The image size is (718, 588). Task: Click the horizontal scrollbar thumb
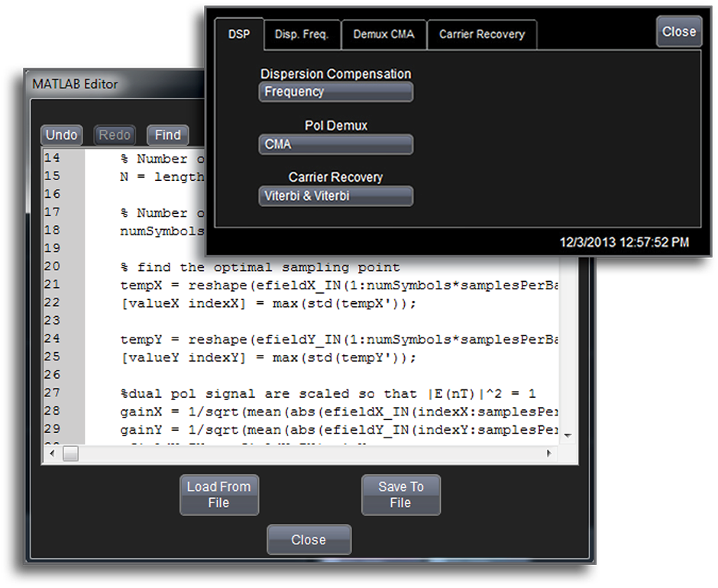70,454
